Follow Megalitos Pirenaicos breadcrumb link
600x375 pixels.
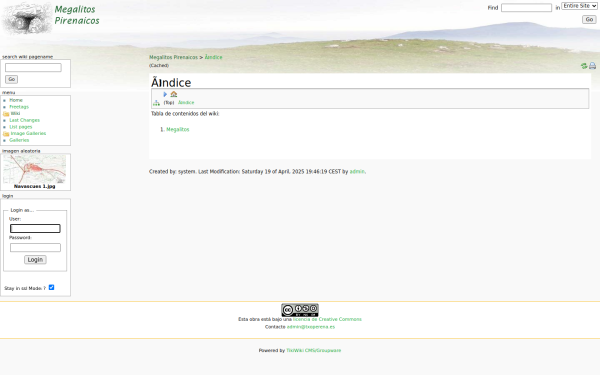coord(173,57)
